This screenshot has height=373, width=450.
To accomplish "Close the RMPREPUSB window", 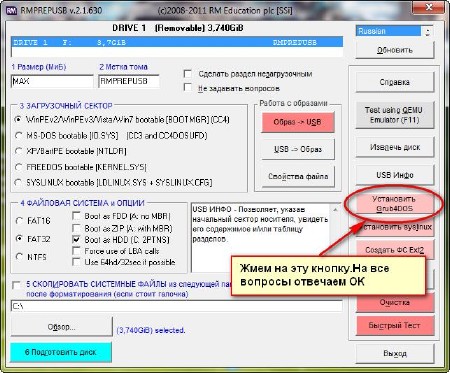I will pos(429,7).
